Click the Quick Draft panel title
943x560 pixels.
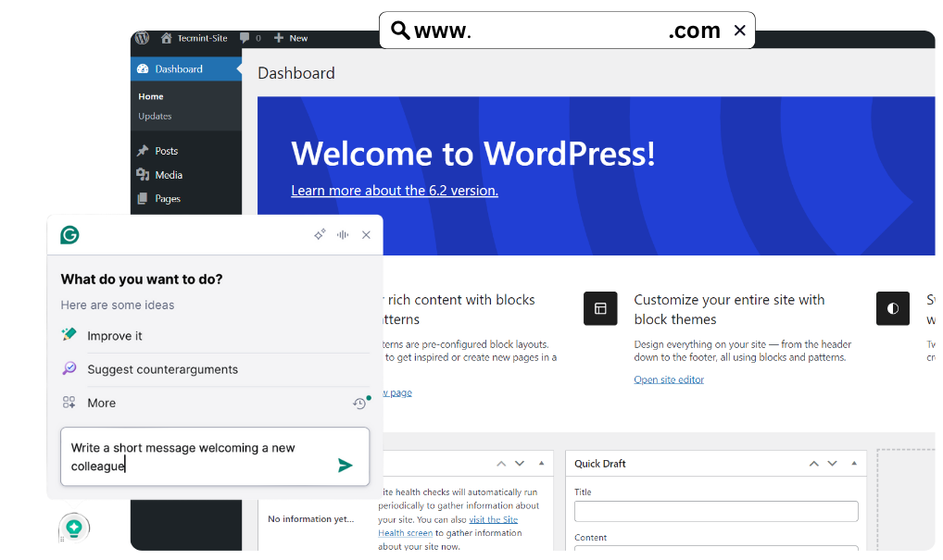coord(599,463)
